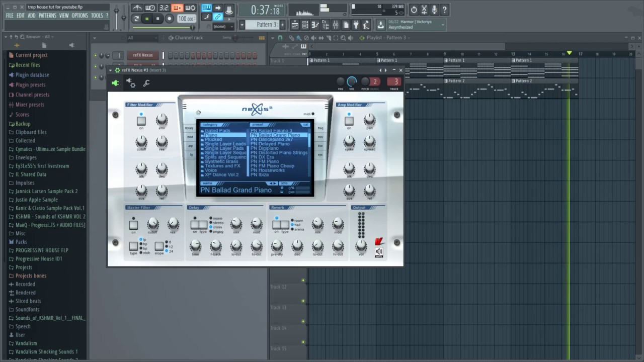Screen dimensions: 644x362
Task: Open the Playlist menu arrow beside magnet
Action: [x=274, y=38]
